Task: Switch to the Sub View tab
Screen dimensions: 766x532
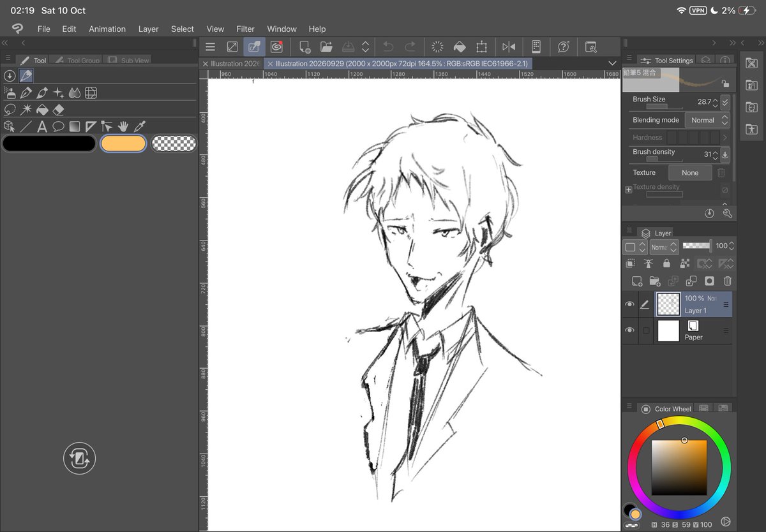Action: coord(128,61)
